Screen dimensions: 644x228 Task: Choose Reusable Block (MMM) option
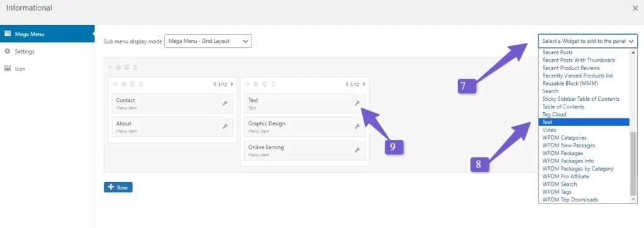click(x=584, y=84)
